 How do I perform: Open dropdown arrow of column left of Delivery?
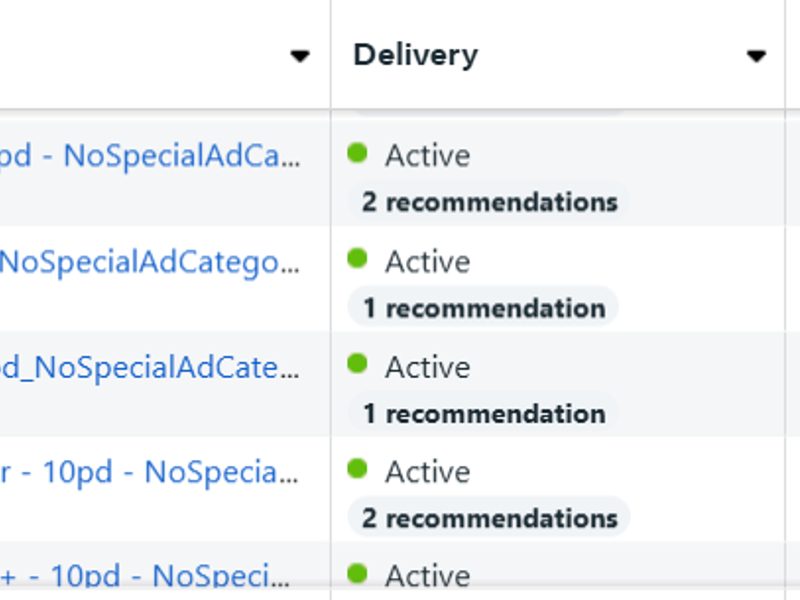300,56
